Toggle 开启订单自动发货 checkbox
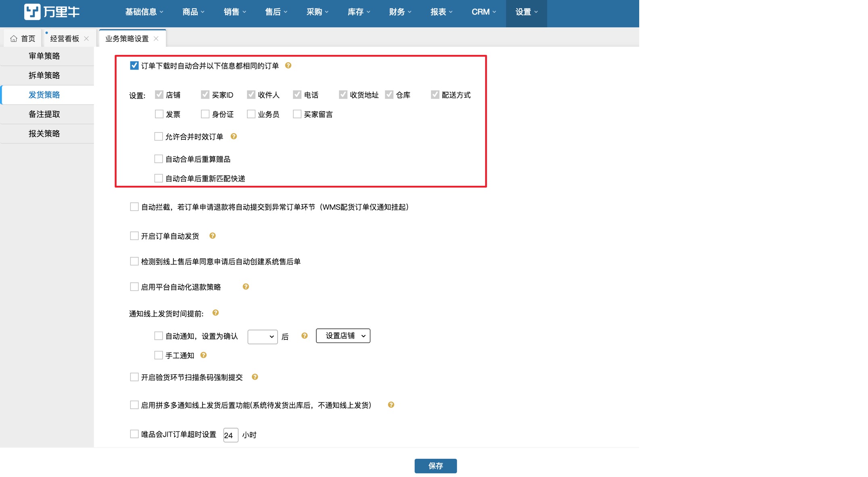 [134, 236]
